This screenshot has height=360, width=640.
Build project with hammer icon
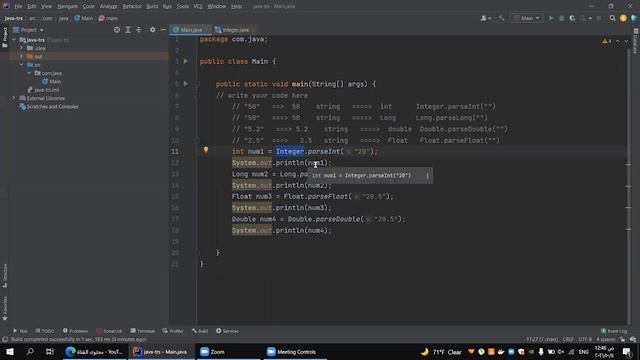[501, 18]
